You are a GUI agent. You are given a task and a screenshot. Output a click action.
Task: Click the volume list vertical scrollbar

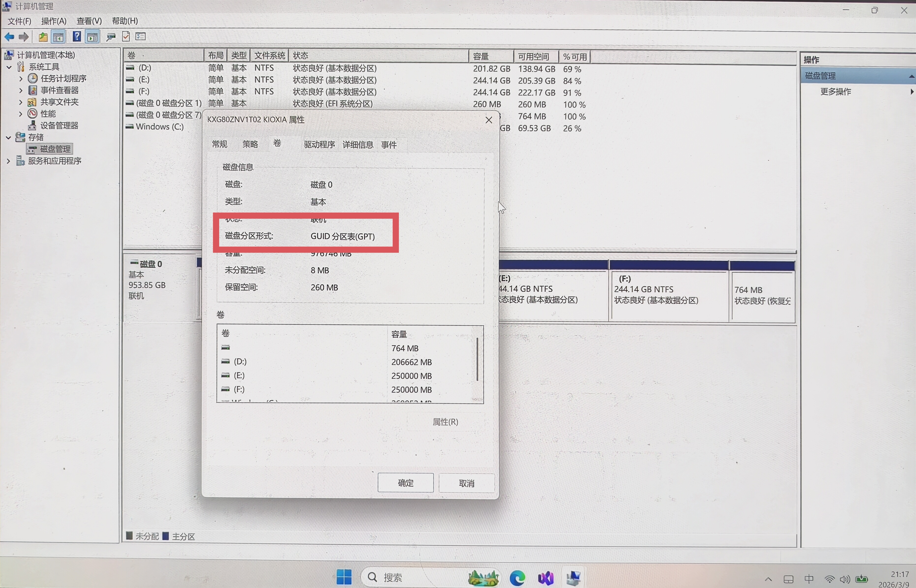[x=477, y=359]
